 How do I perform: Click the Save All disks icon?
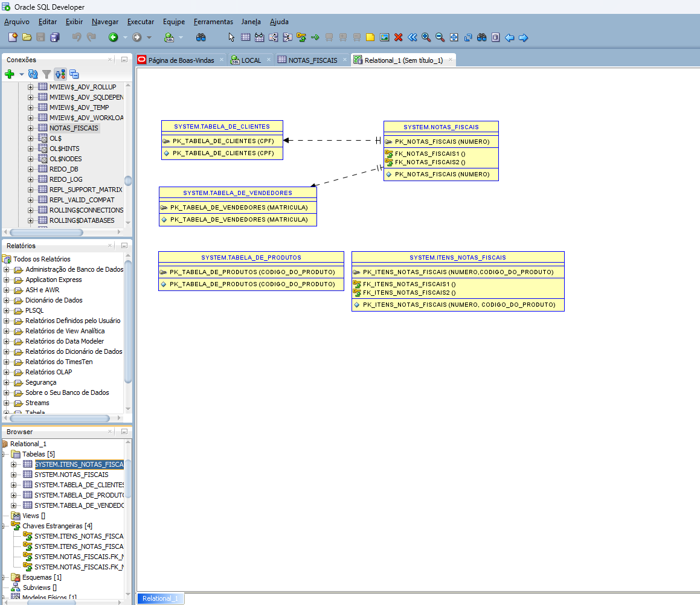click(x=54, y=37)
